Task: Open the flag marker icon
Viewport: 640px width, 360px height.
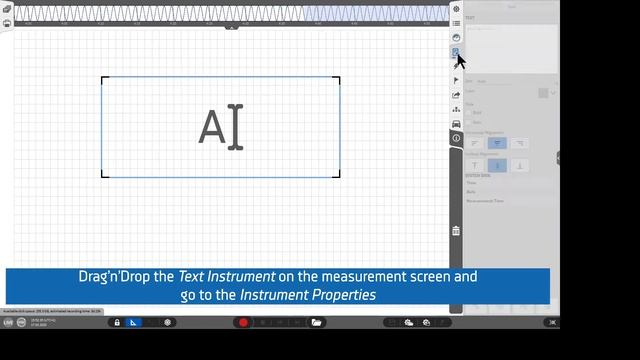Action: [456, 80]
